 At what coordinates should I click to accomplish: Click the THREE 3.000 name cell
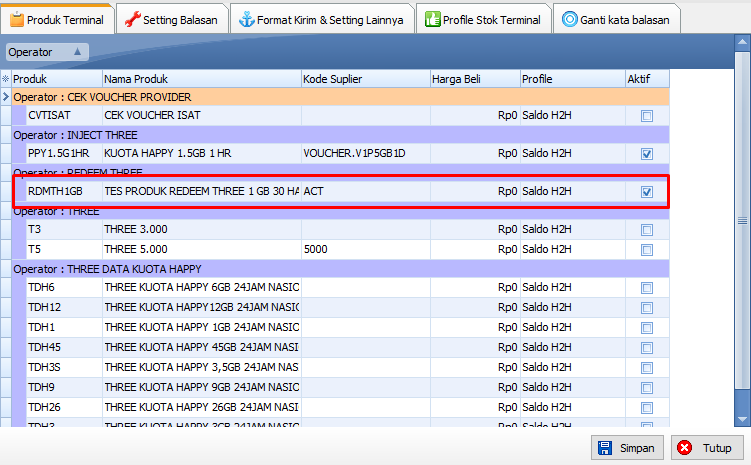[x=202, y=229]
